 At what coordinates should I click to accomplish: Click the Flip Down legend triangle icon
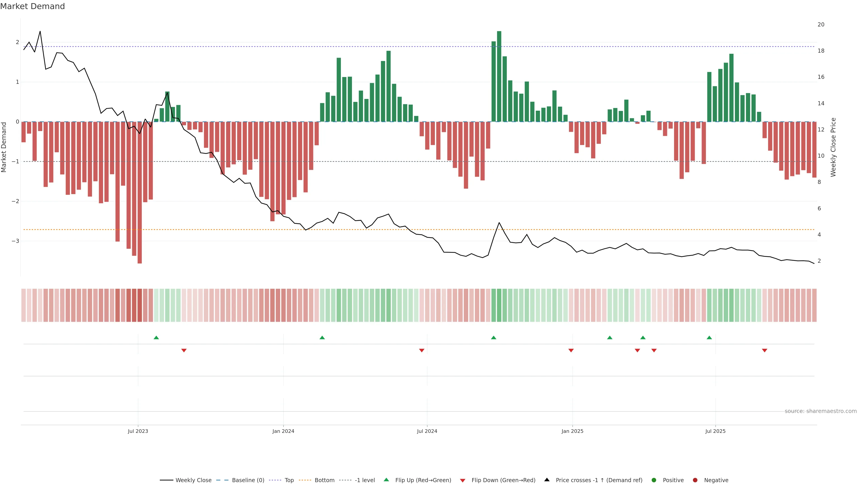point(463,480)
